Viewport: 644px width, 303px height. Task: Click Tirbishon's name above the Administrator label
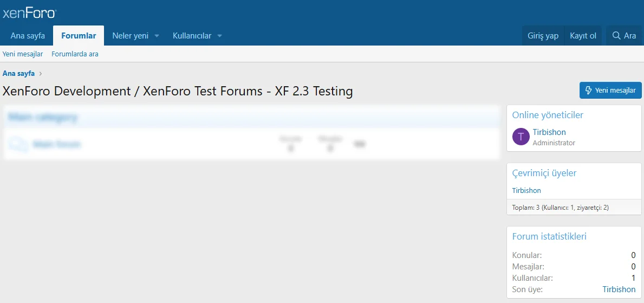[x=549, y=132]
